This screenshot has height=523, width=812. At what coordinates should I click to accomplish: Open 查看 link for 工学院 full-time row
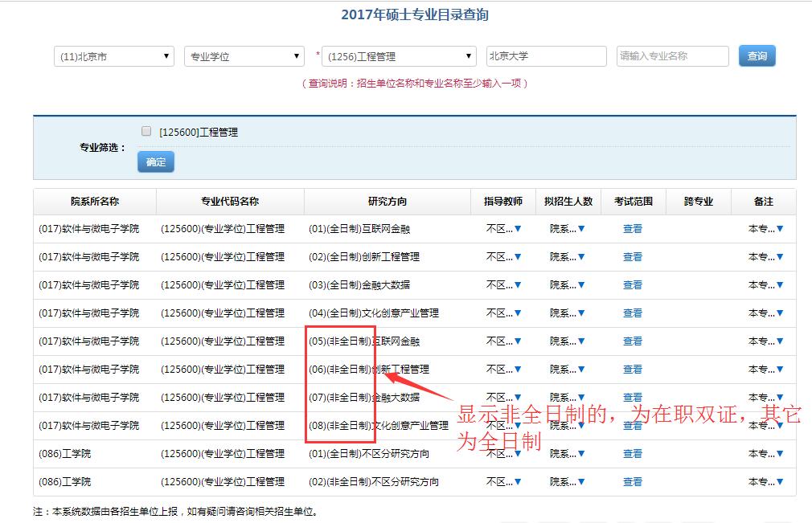633,454
